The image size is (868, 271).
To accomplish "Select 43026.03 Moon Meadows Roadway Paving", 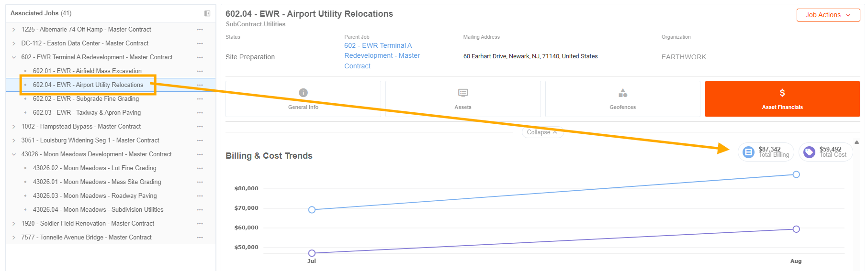I will click(95, 196).
